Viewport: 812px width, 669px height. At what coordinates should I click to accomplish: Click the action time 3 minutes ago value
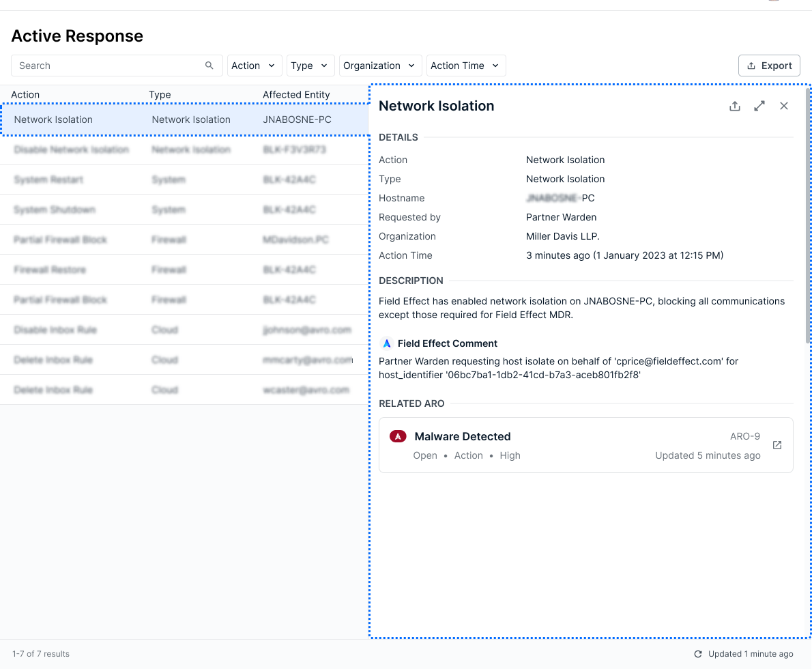[624, 255]
